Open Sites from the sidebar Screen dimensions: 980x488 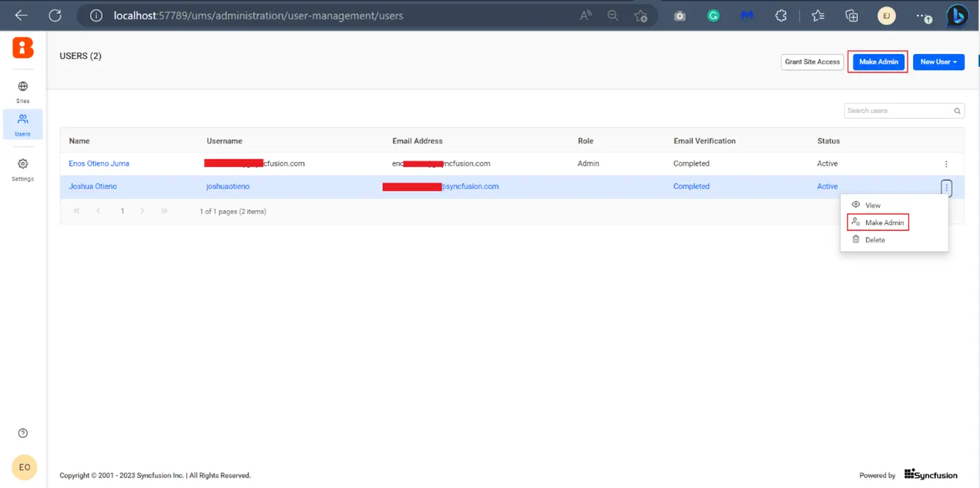pos(23,92)
